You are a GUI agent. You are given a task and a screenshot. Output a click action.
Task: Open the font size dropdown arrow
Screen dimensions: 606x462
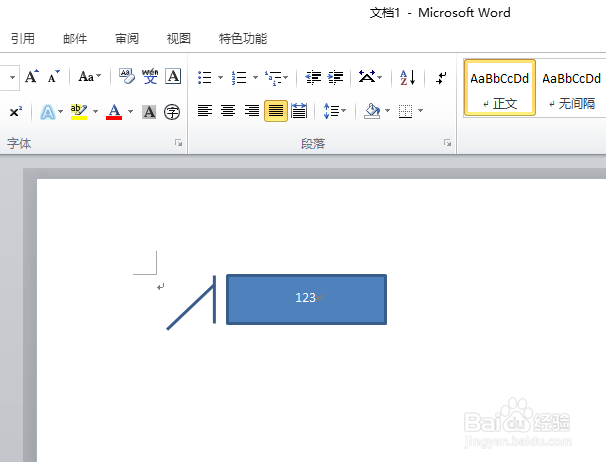pos(12,77)
